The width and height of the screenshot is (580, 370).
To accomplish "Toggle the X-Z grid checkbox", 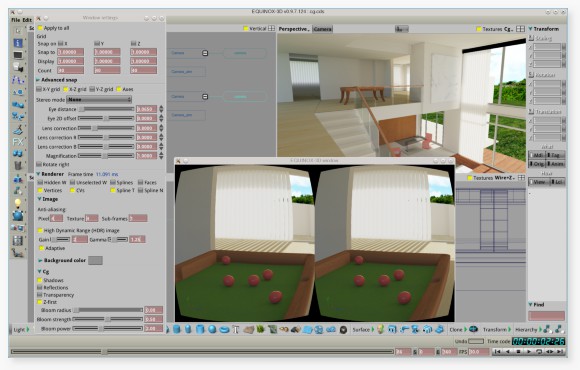I will (66, 89).
